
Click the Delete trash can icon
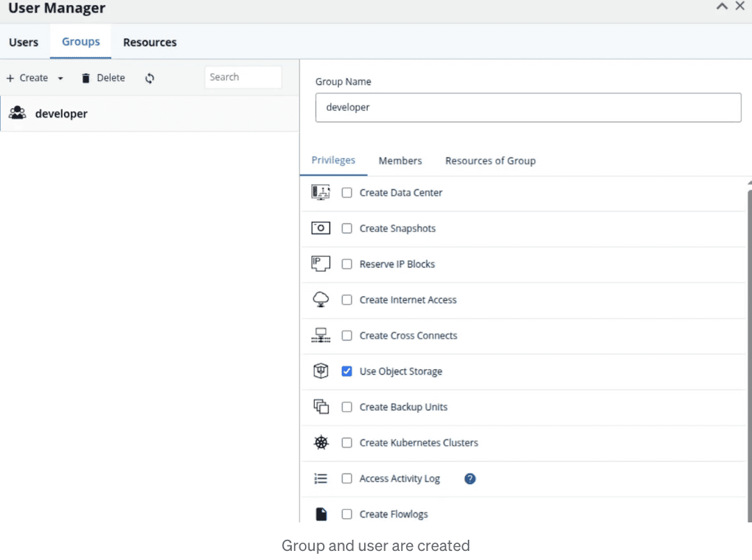click(86, 78)
